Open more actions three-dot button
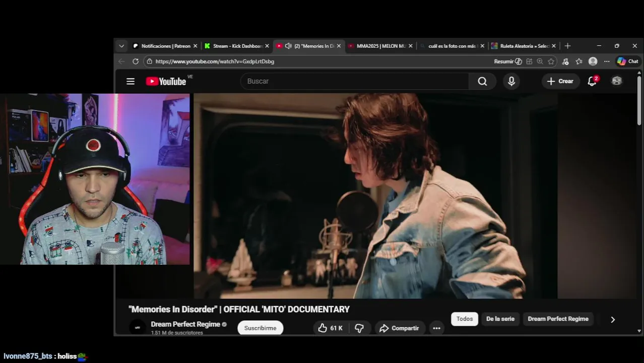Image resolution: width=644 pixels, height=363 pixels. pos(436,328)
